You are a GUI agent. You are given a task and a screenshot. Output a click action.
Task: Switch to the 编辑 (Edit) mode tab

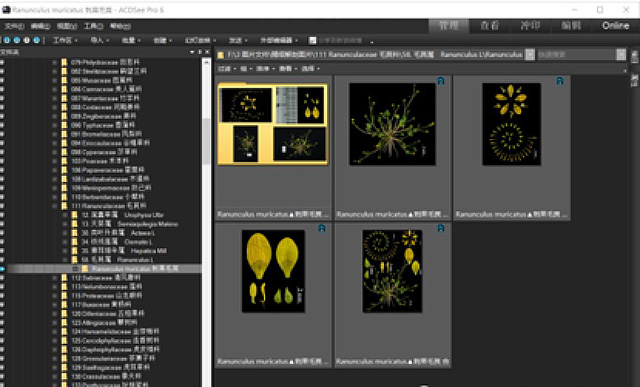pyautogui.click(x=571, y=26)
